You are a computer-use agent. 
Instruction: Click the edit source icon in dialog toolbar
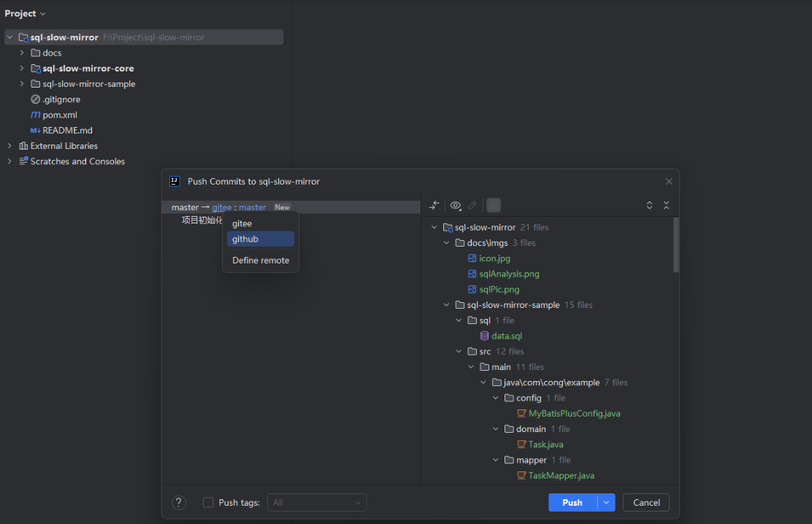pos(472,205)
